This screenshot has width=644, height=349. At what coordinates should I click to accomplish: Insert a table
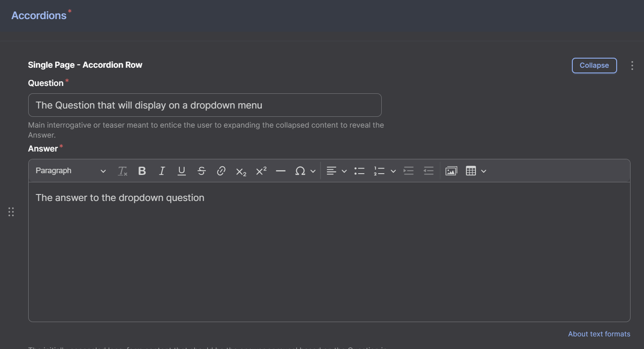[471, 171]
